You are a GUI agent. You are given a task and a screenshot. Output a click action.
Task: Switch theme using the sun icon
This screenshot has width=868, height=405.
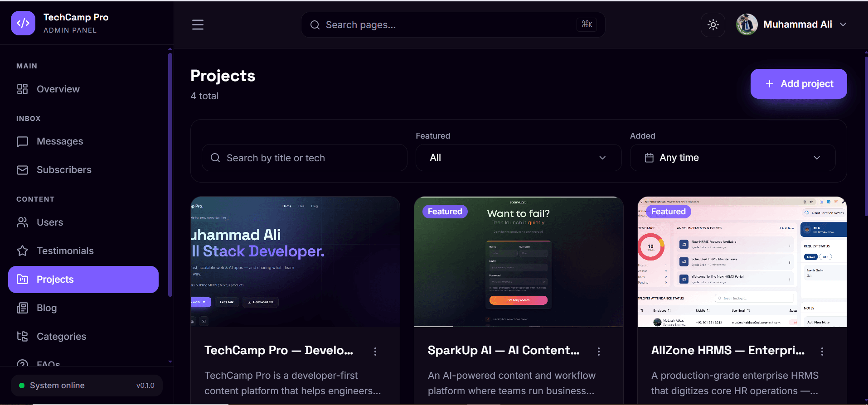tap(713, 24)
